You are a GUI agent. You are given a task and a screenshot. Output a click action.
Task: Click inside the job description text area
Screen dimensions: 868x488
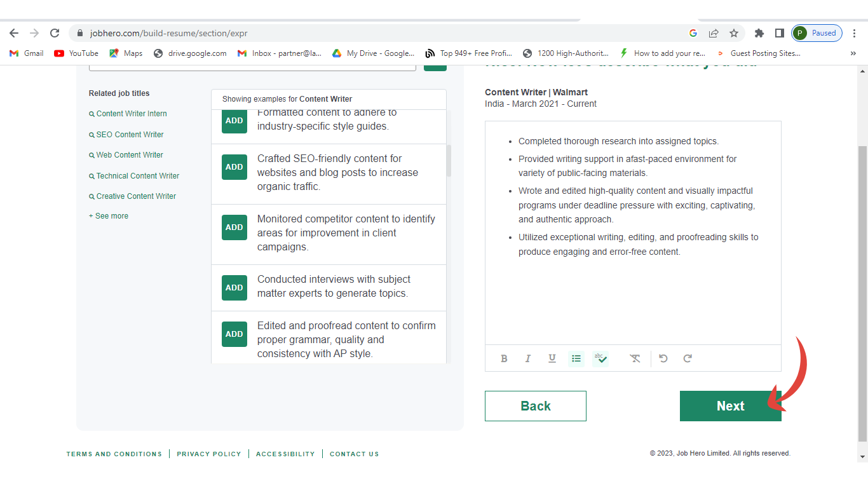(x=632, y=299)
